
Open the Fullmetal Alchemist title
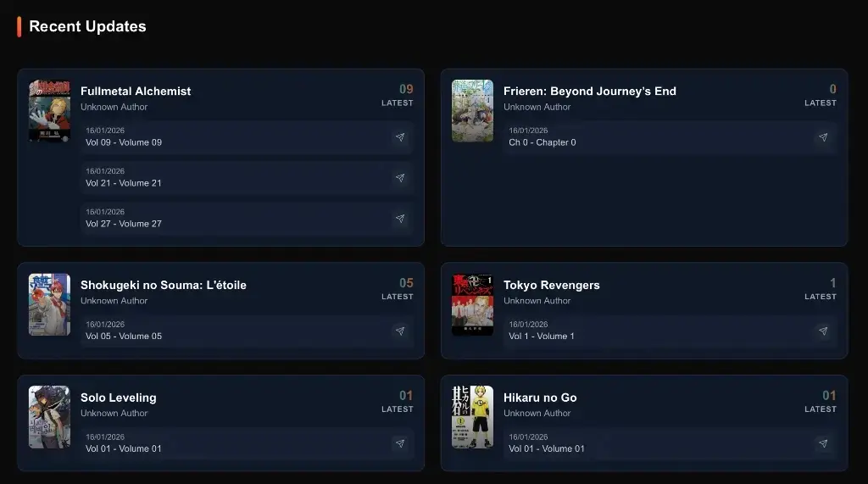[x=136, y=92]
